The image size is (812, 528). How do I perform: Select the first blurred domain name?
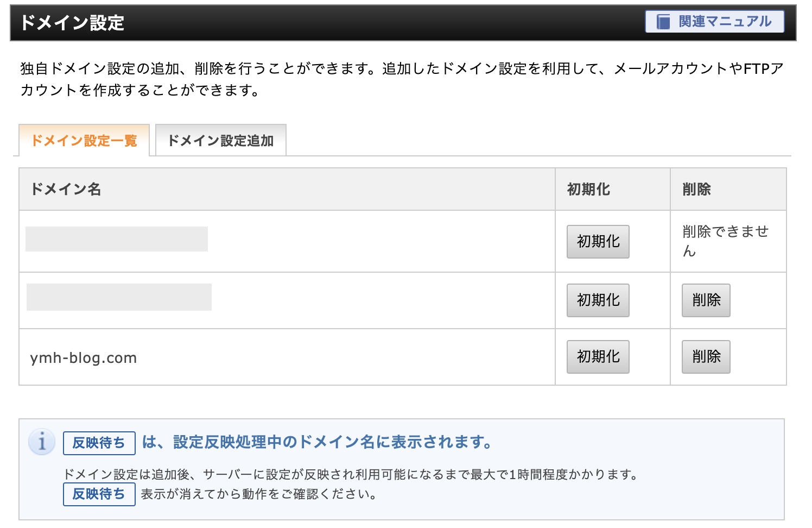click(x=117, y=239)
